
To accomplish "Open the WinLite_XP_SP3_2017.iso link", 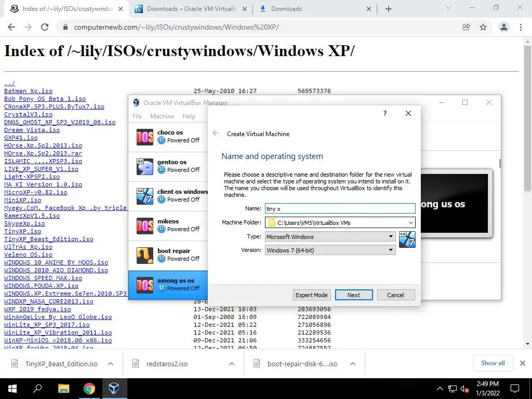I will 47,325.
